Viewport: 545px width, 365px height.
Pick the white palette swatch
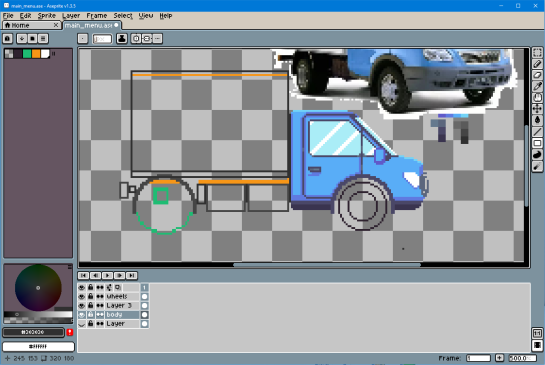pyautogui.click(x=45, y=54)
